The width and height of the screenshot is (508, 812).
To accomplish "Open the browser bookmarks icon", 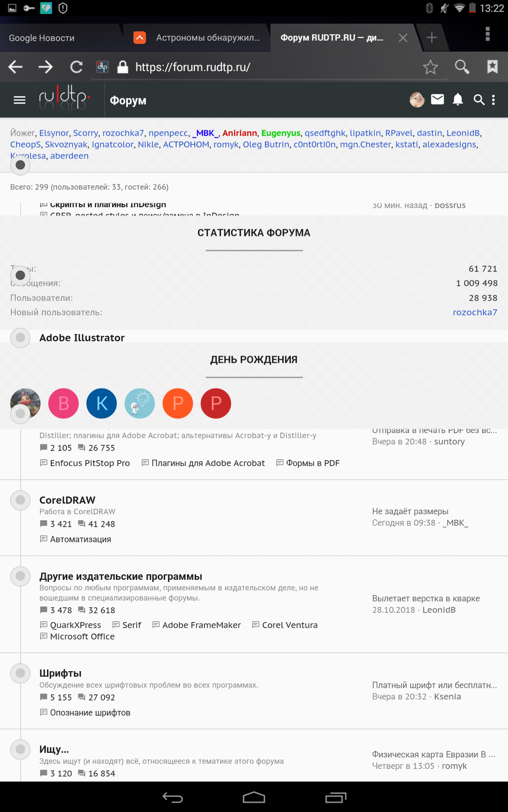I will [492, 67].
